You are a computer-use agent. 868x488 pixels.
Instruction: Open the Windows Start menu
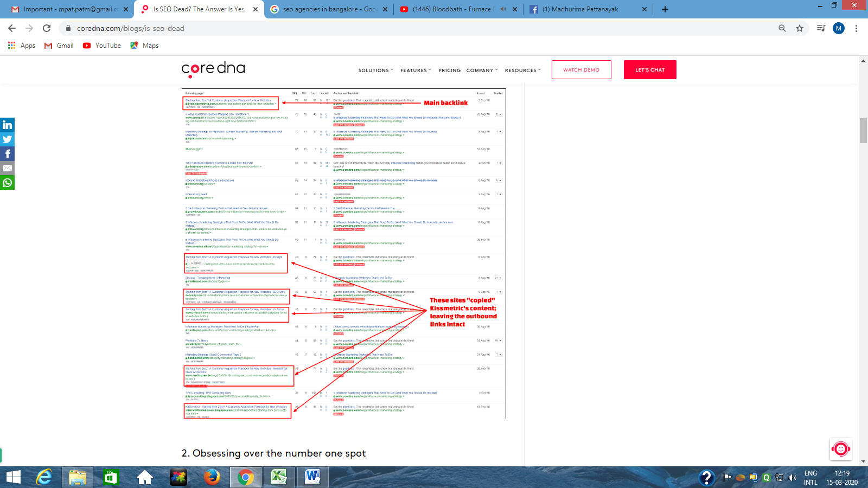[14, 477]
